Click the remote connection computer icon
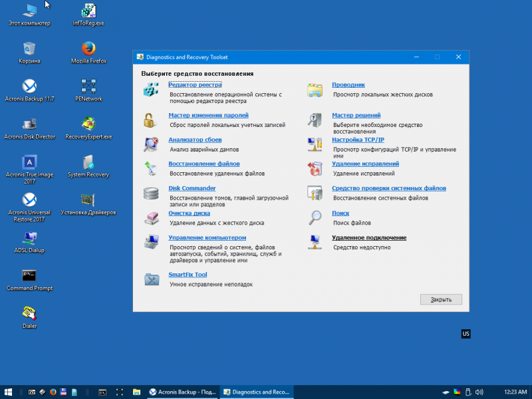Image resolution: width=532 pixels, height=399 pixels. [315, 242]
